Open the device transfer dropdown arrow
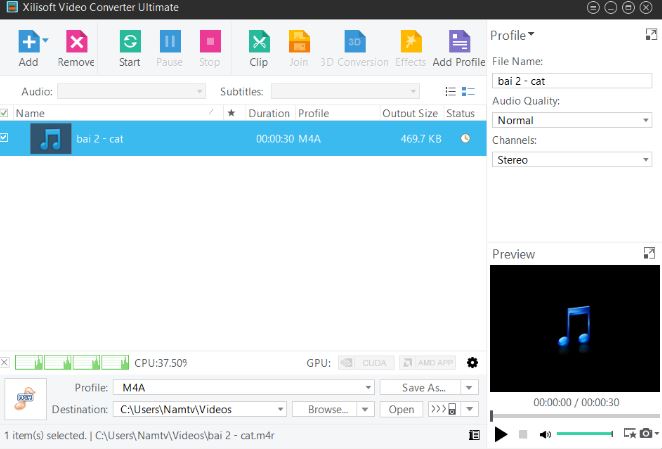Image resolution: width=662 pixels, height=449 pixels. pyautogui.click(x=469, y=409)
